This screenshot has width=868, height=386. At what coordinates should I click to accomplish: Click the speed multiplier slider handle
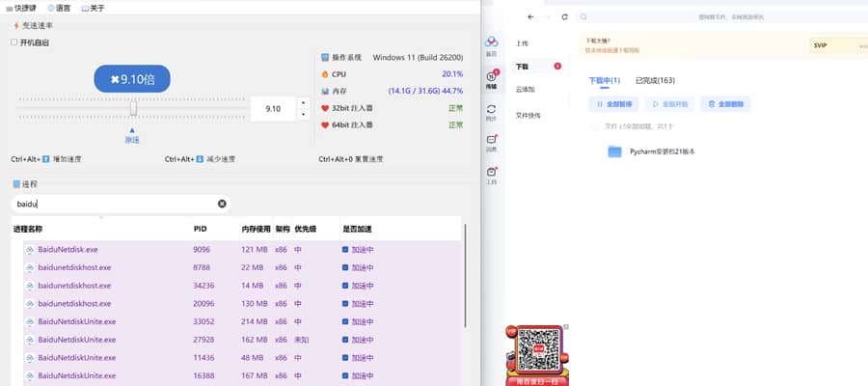tap(133, 109)
